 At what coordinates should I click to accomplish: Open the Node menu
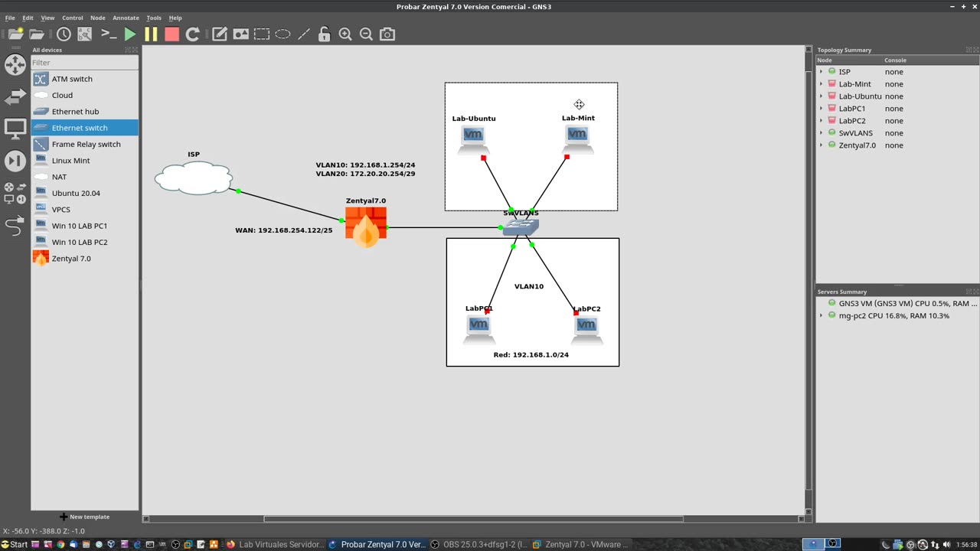(98, 18)
